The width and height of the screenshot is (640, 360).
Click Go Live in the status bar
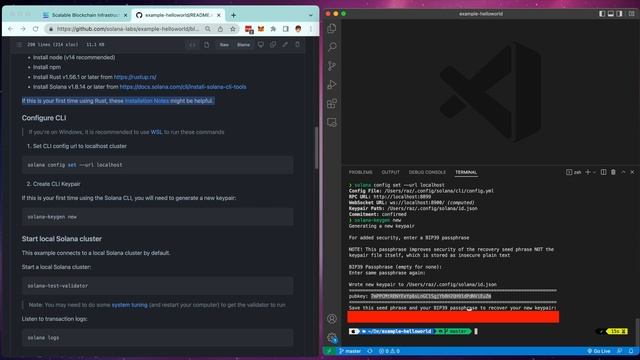coord(599,351)
